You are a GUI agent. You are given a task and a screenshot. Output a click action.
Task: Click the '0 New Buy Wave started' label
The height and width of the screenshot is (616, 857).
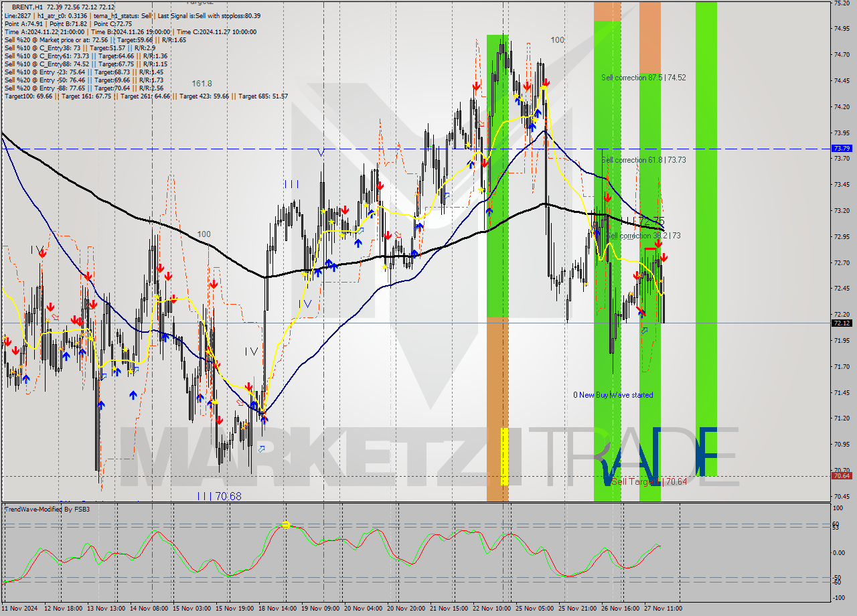click(x=613, y=395)
